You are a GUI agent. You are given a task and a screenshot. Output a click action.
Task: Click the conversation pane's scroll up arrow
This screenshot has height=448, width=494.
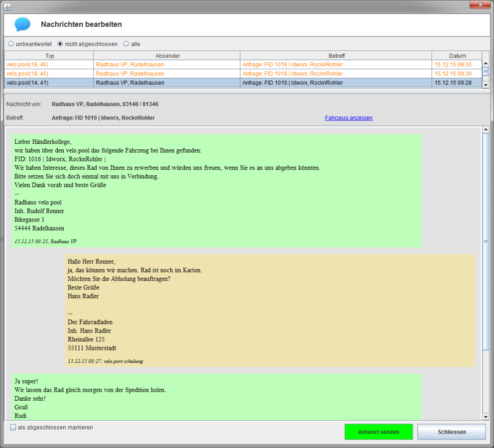486,130
